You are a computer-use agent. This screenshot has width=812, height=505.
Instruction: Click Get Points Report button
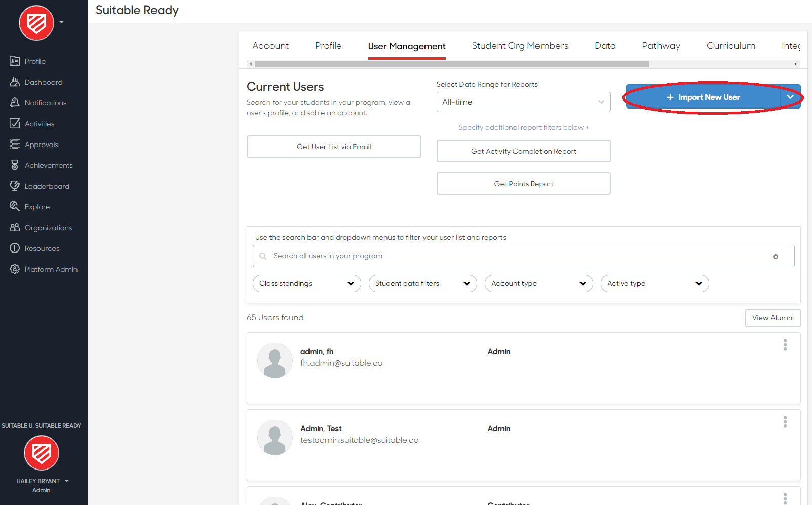click(x=523, y=184)
